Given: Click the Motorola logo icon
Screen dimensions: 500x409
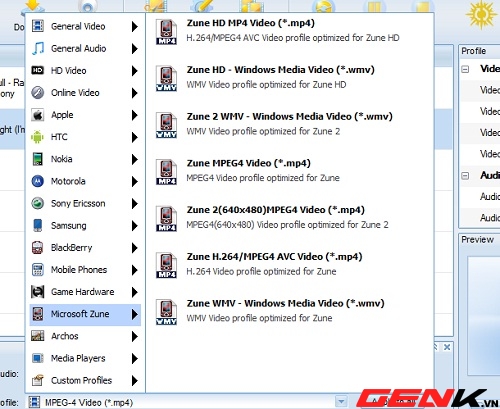Looking at the screenshot, I should (x=38, y=181).
